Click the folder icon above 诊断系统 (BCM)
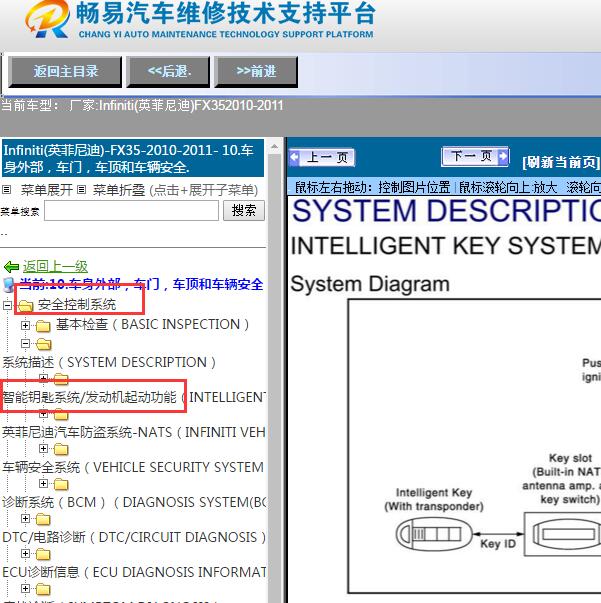This screenshot has height=603, width=601. (x=61, y=484)
